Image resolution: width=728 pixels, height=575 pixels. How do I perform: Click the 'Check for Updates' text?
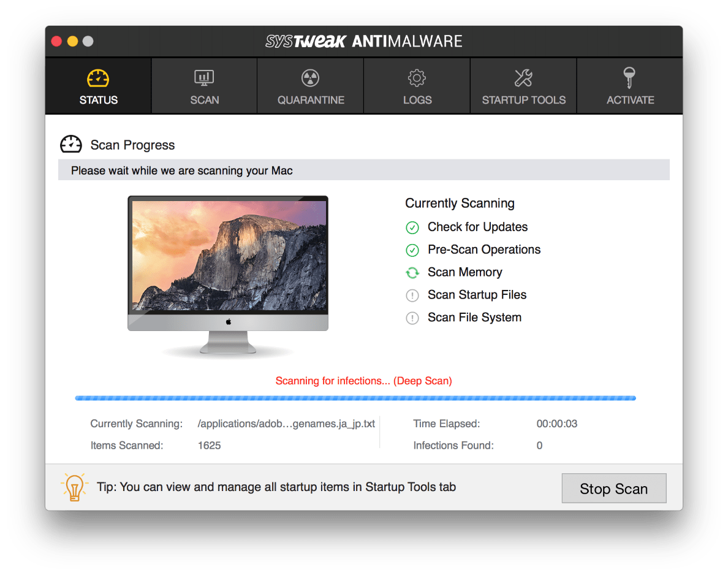pos(477,227)
